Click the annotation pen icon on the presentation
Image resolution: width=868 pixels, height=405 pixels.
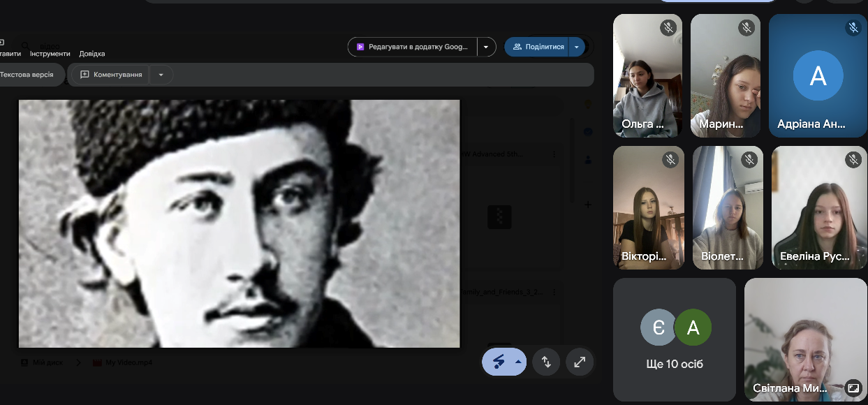(x=499, y=362)
